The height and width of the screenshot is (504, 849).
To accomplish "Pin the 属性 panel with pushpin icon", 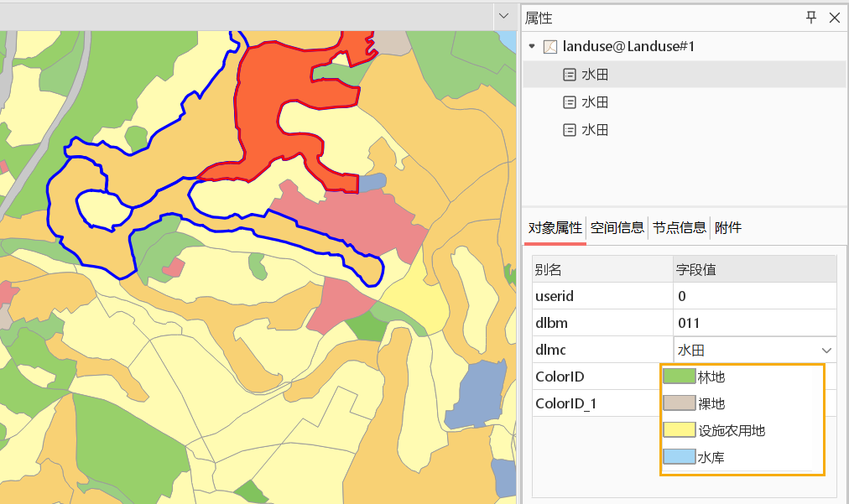I will pyautogui.click(x=811, y=18).
